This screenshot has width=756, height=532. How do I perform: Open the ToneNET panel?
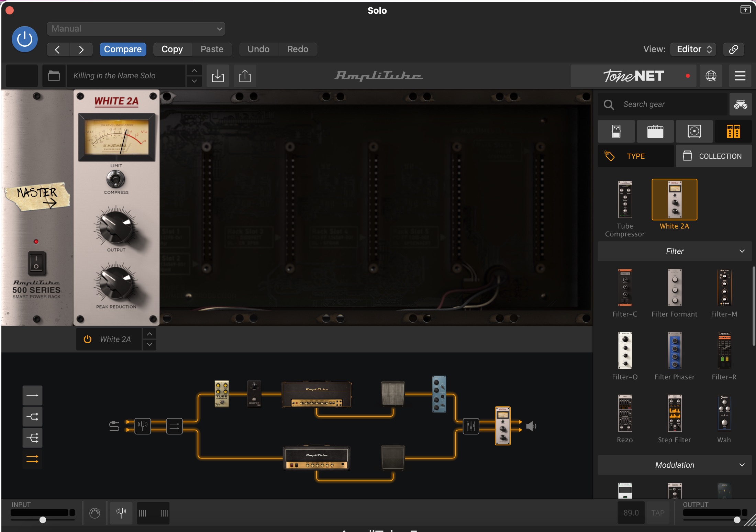[x=633, y=76]
